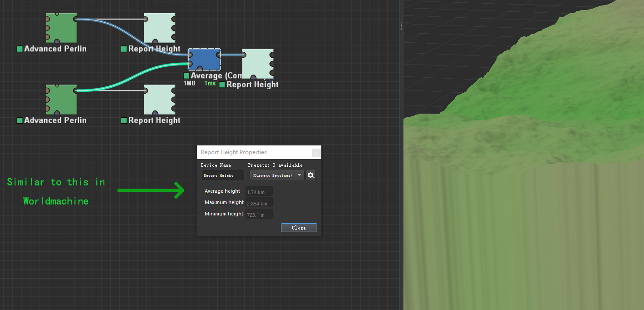Select the blue Average combiner node

(204, 59)
